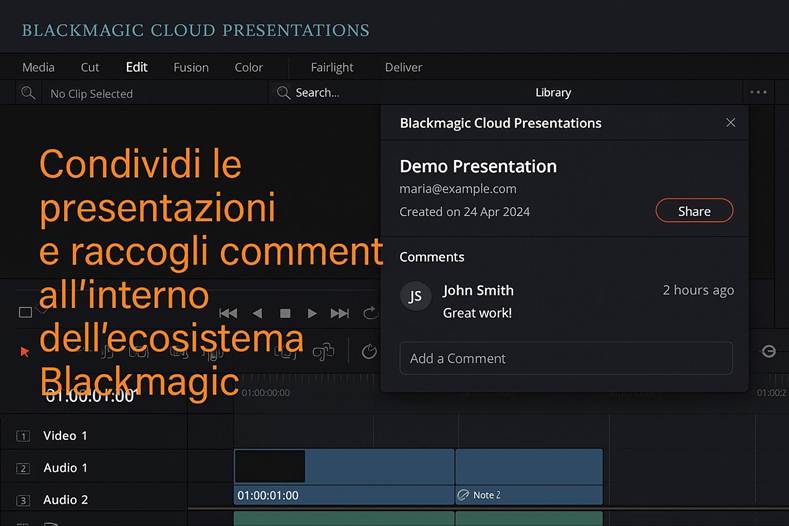789x526 pixels.
Task: Click the link icon in the timeline toolbar
Action: [x=323, y=352]
